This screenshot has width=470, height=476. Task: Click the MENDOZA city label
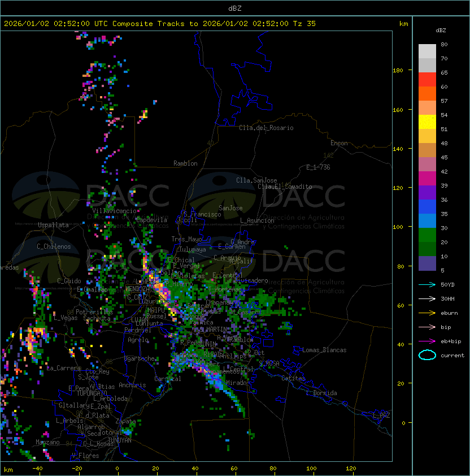point(137,289)
